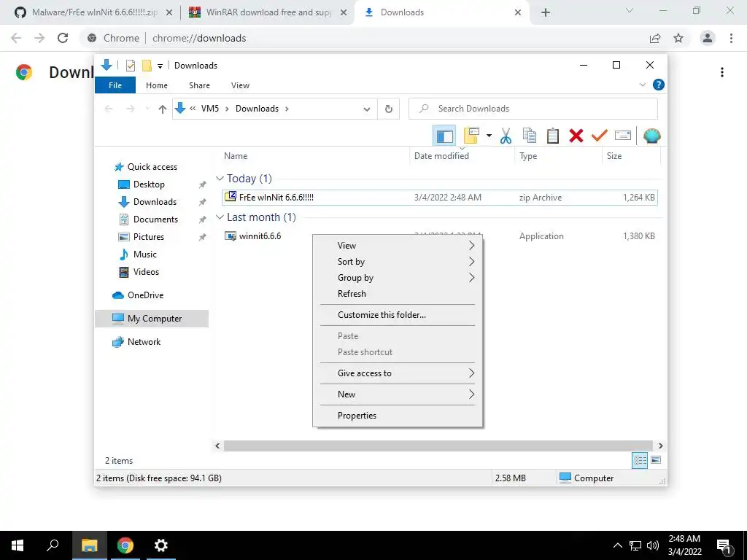Open the New submenu in context menu

click(x=398, y=394)
